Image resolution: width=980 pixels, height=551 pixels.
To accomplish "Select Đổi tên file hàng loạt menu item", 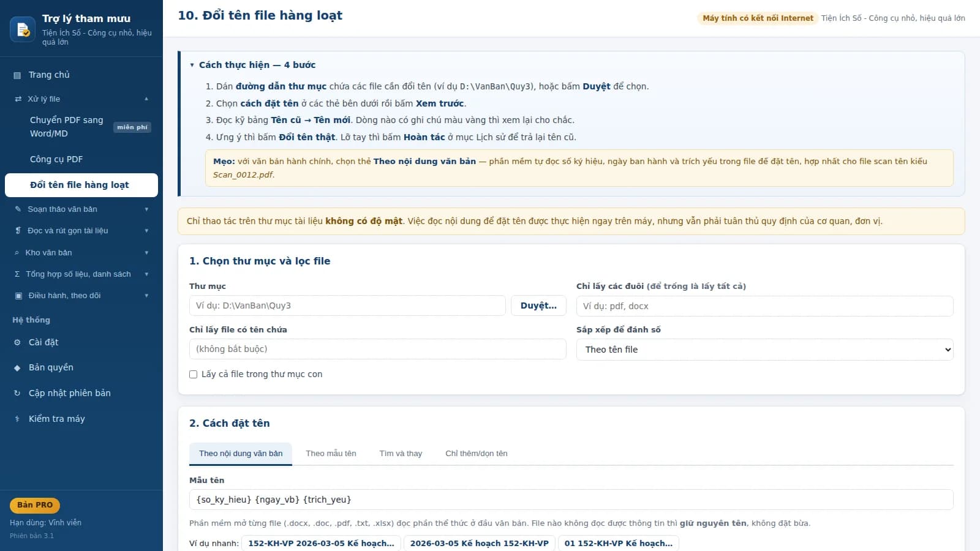I will [81, 185].
